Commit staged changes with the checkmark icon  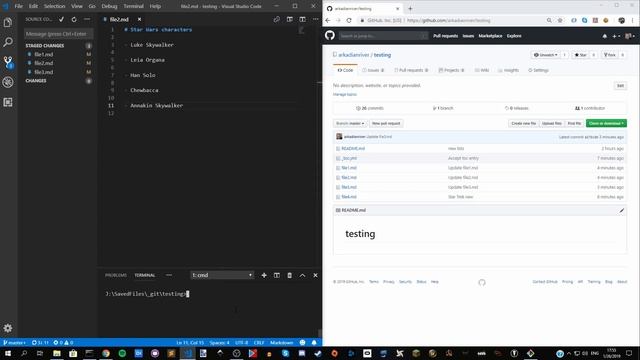click(x=61, y=19)
